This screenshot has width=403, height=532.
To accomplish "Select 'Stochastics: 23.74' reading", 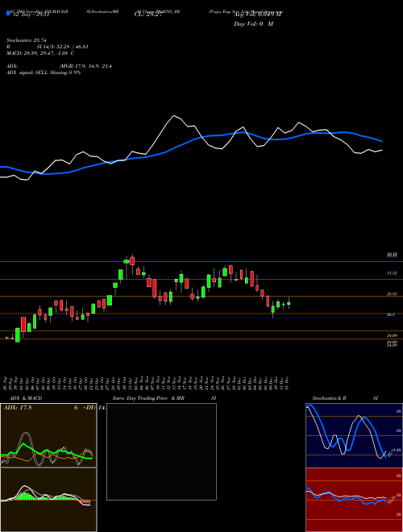I will tap(26, 40).
